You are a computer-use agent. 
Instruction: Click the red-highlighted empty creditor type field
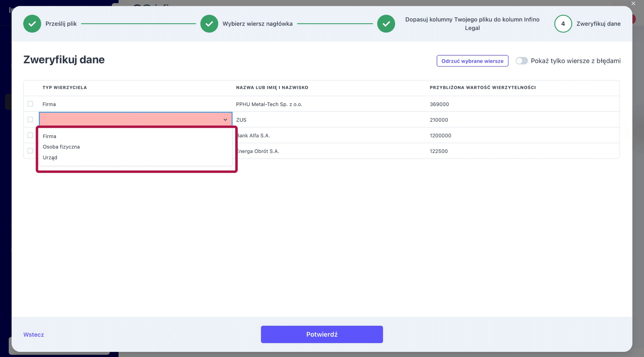tap(136, 120)
